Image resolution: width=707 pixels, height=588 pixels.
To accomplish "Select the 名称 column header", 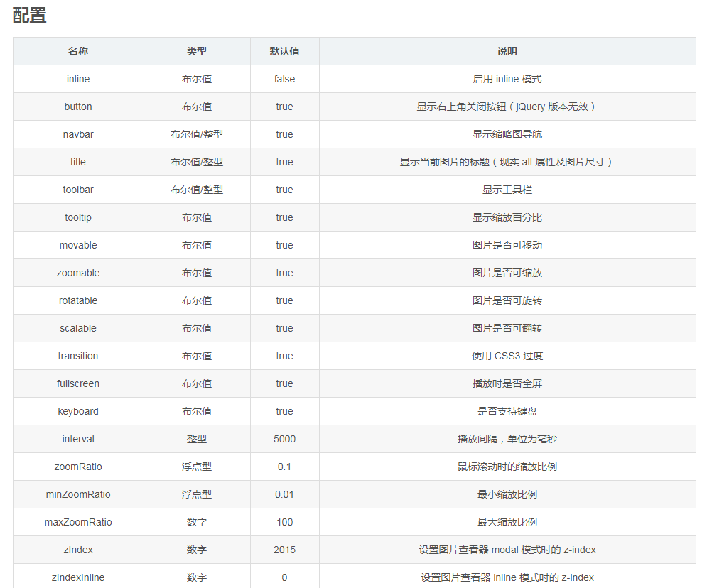I will (x=78, y=51).
